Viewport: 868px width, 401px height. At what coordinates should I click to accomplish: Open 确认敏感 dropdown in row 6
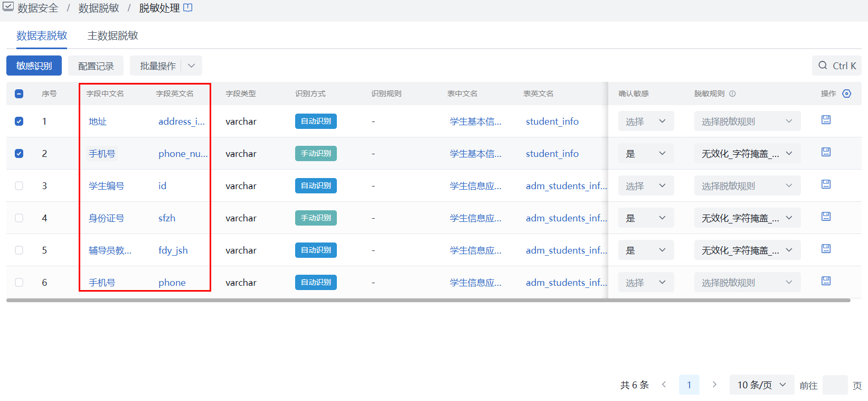click(x=646, y=283)
